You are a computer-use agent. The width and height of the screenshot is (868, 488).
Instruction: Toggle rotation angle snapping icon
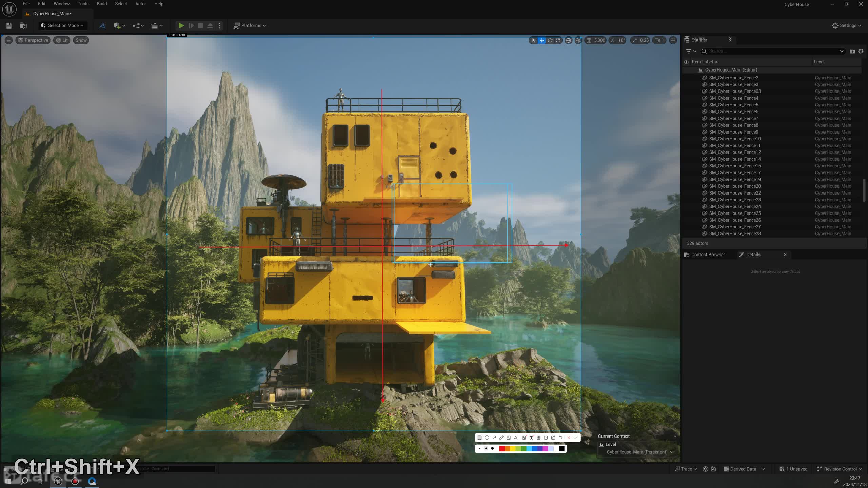(x=613, y=40)
